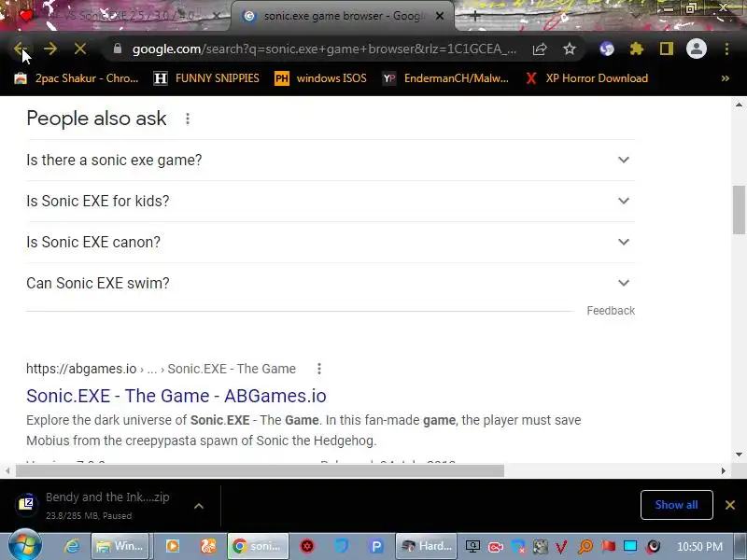Click the abgames.io result URL breadcrumb
Screen dimensions: 747x560
point(161,369)
